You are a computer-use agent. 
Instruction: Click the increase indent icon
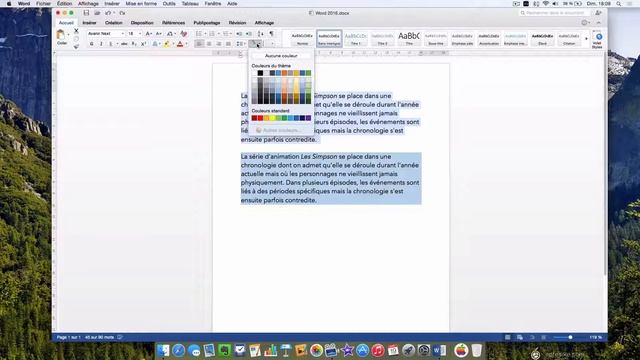pyautogui.click(x=249, y=33)
